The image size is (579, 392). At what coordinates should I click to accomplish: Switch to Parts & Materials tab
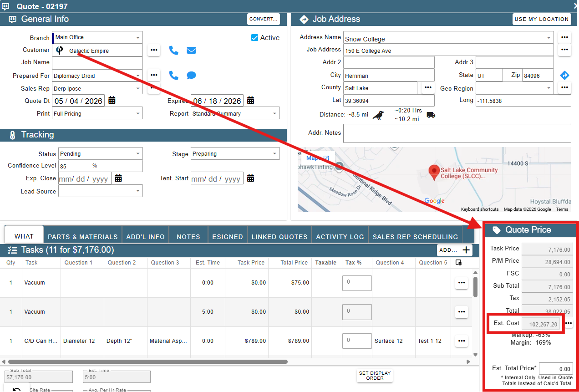click(83, 236)
